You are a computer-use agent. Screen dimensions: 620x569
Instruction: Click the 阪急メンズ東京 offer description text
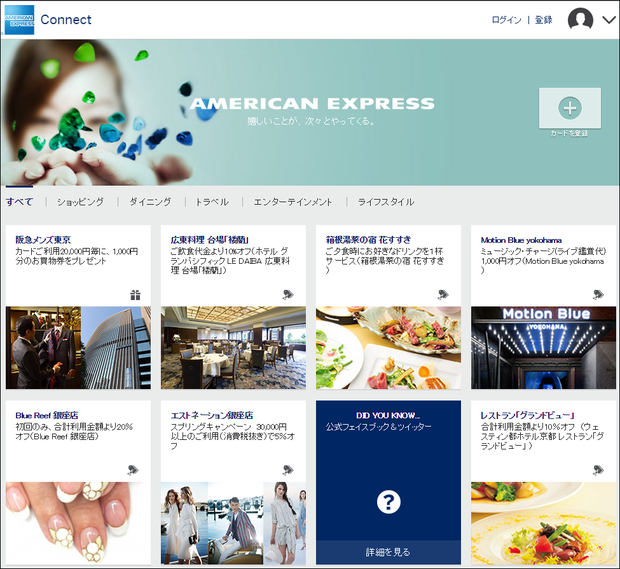[77, 256]
